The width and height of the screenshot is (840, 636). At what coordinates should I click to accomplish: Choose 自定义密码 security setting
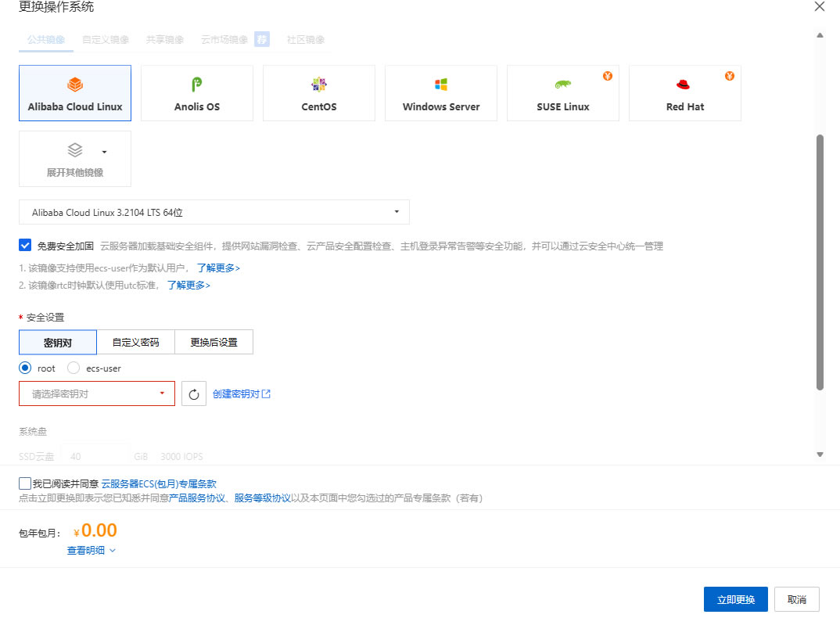click(x=135, y=343)
